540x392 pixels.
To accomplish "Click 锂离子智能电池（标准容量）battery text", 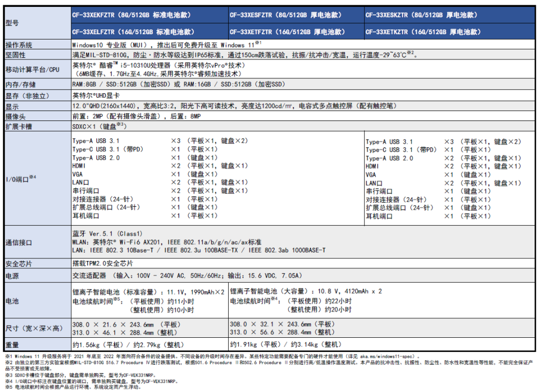I will click(149, 292).
